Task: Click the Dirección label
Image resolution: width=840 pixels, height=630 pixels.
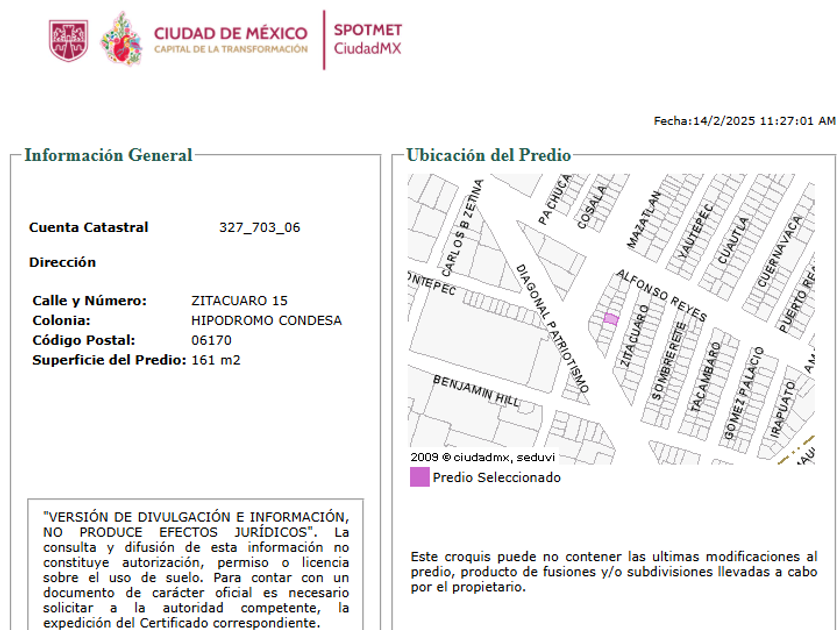Action: (x=62, y=262)
